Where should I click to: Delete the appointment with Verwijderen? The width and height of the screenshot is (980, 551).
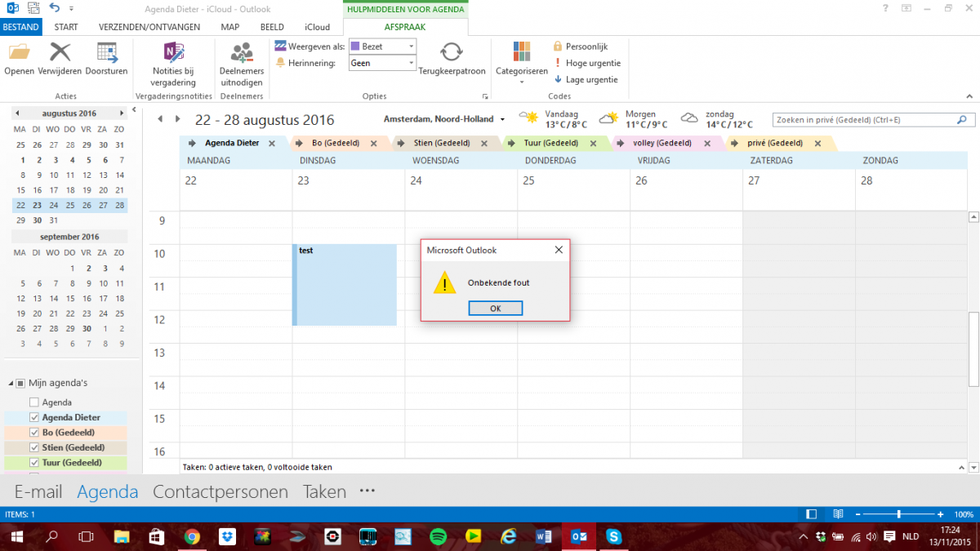click(60, 52)
